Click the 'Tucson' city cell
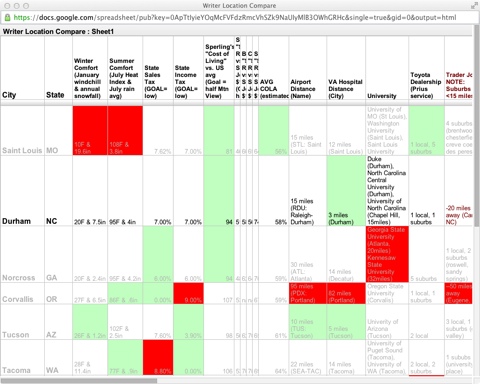480x384 pixels. [x=23, y=322]
